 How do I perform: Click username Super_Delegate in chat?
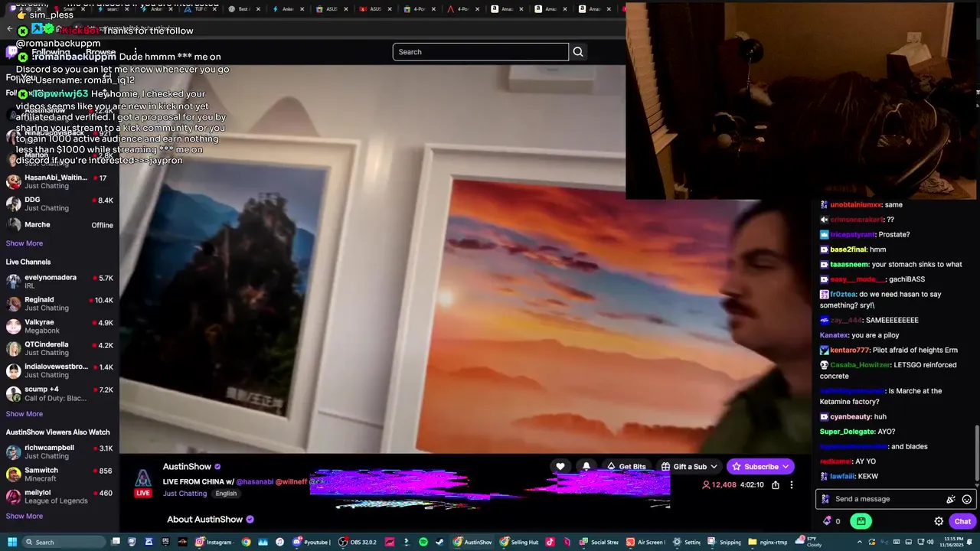[847, 432]
